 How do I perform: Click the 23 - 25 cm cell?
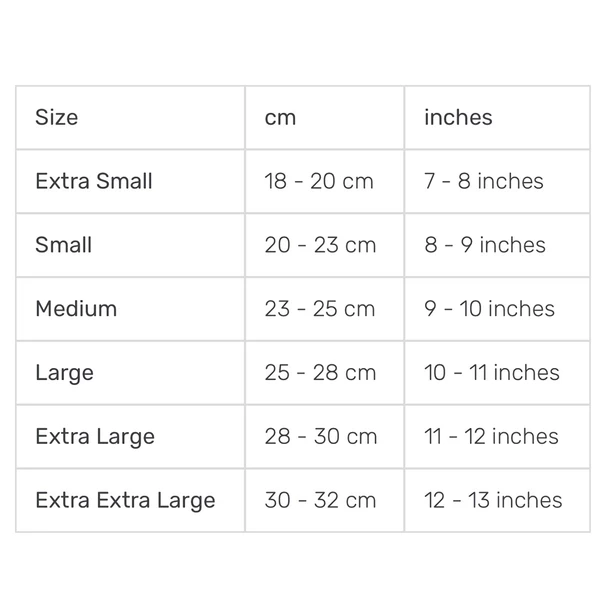320,309
